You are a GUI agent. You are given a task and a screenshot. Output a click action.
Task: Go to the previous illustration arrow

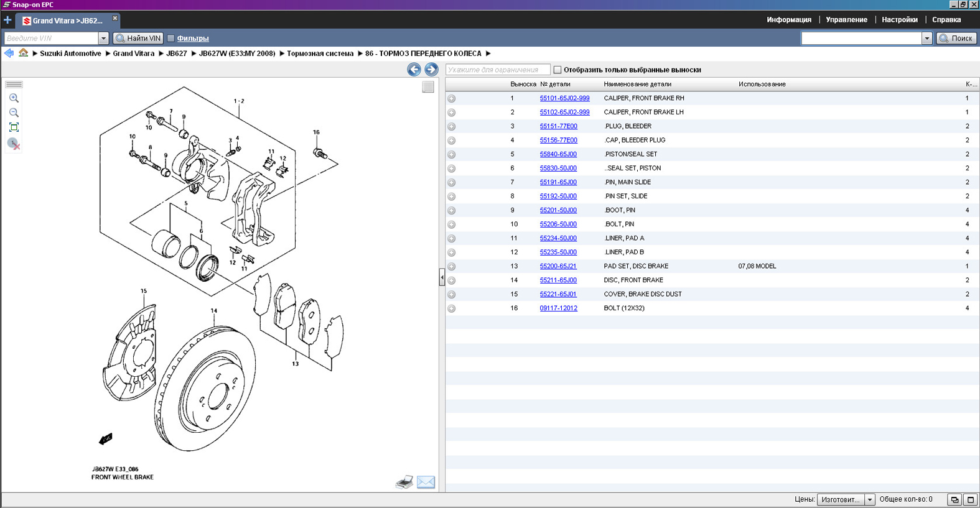point(414,70)
